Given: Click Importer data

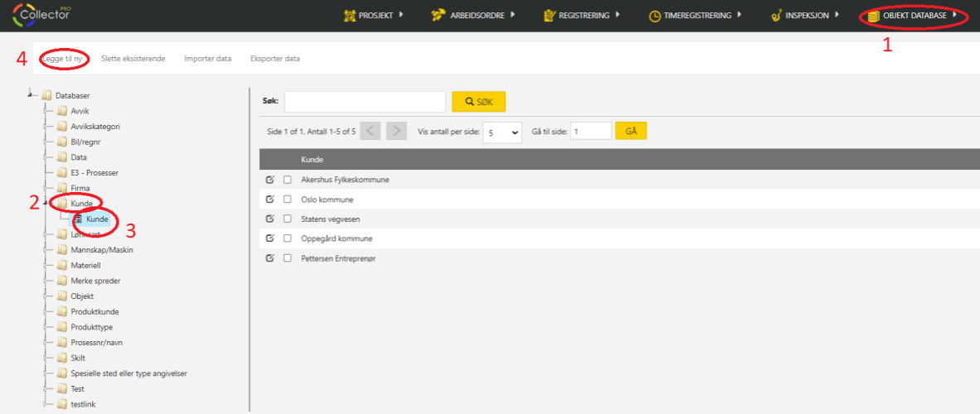Looking at the screenshot, I should pyautogui.click(x=207, y=59).
